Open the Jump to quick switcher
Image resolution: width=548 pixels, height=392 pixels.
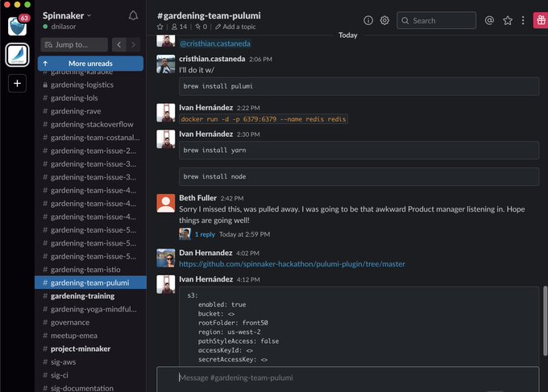pos(74,45)
